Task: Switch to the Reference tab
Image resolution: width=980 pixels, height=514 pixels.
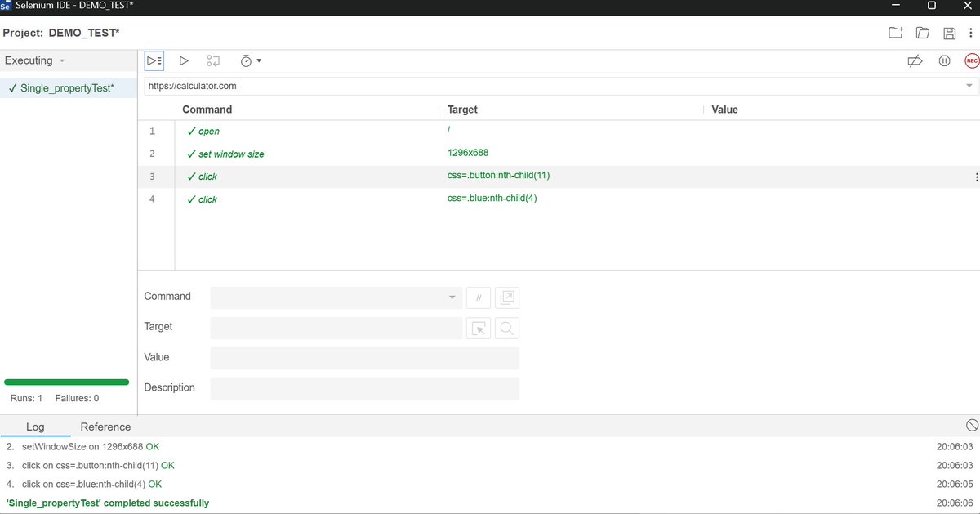Action: [x=105, y=427]
